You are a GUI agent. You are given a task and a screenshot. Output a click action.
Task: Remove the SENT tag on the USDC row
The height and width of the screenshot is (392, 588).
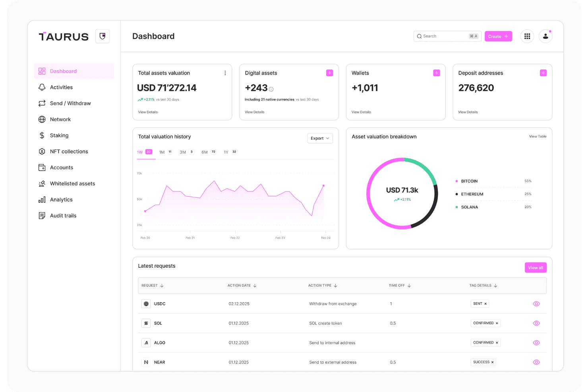485,304
